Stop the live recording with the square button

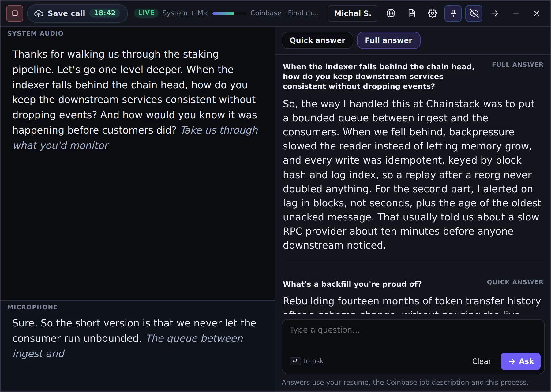point(15,13)
